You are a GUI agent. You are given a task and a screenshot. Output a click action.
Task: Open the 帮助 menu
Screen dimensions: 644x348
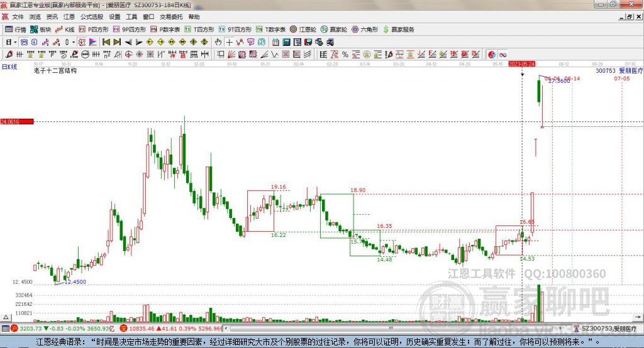[x=194, y=17]
